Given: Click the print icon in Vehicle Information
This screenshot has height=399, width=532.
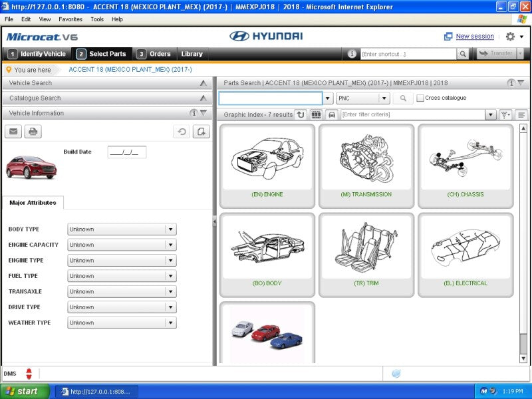Looking at the screenshot, I should tap(33, 132).
